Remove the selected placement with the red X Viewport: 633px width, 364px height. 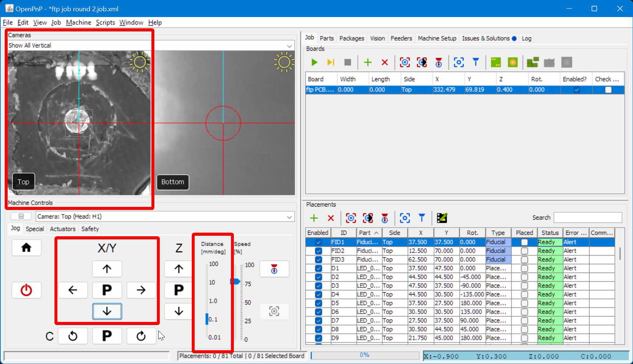tap(330, 218)
